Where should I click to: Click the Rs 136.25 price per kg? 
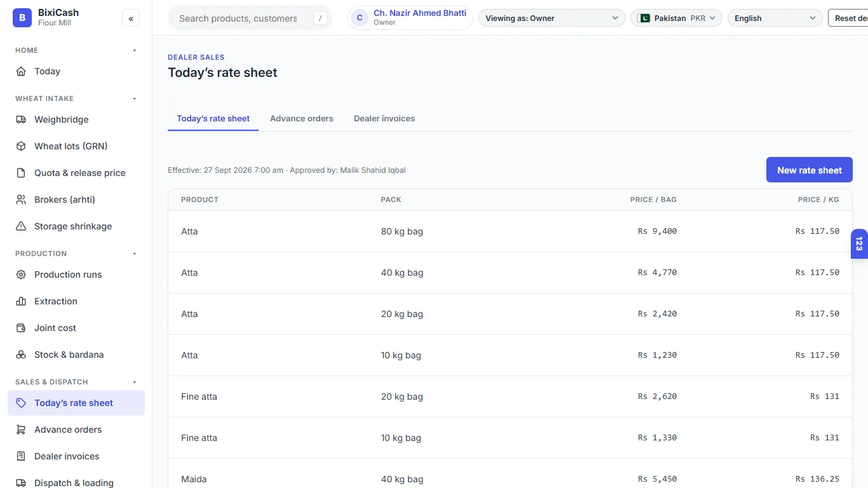[817, 479]
